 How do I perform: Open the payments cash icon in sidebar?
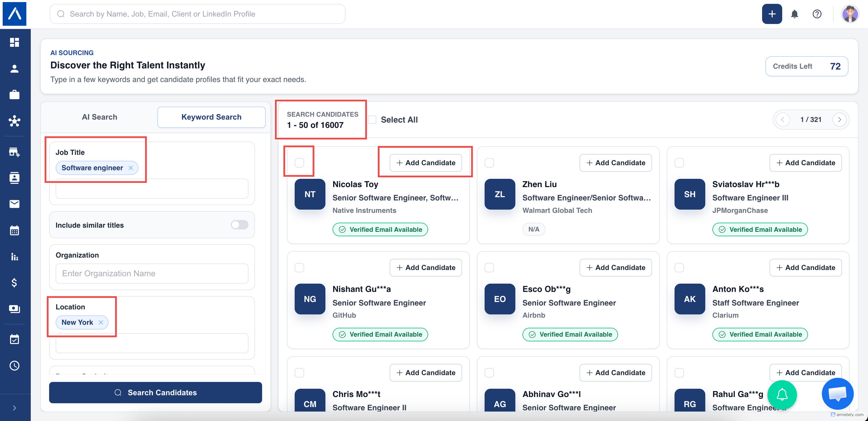(x=14, y=309)
